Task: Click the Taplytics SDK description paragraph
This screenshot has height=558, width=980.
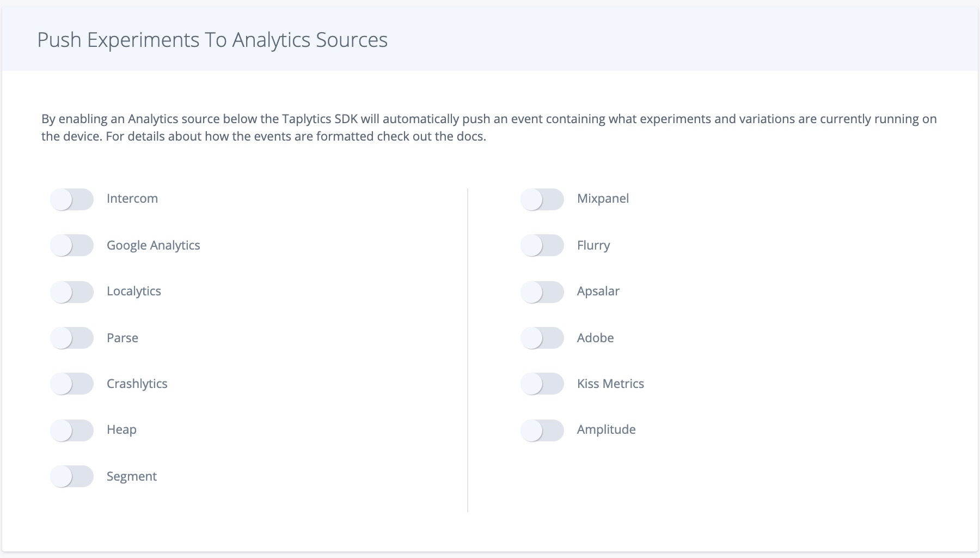Action: tap(489, 128)
